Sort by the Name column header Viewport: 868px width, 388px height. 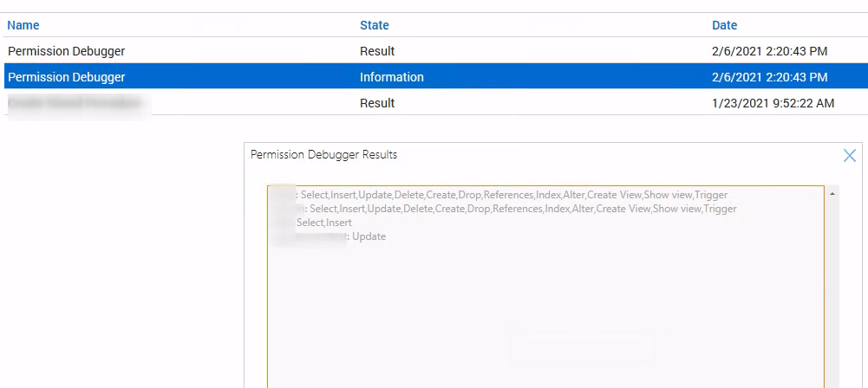point(23,25)
